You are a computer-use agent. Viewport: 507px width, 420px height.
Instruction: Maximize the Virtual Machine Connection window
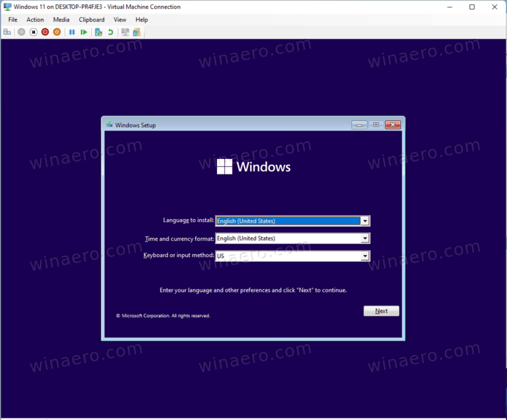(x=472, y=7)
